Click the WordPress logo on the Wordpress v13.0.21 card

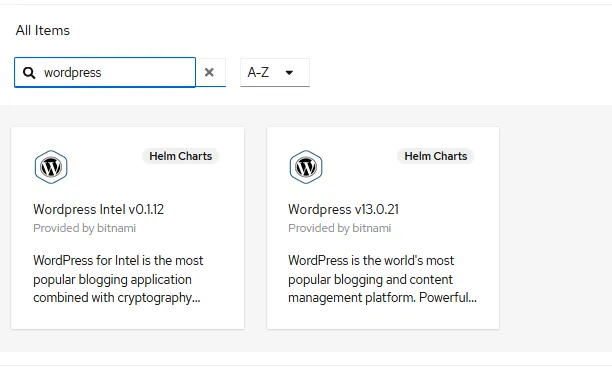pyautogui.click(x=306, y=167)
